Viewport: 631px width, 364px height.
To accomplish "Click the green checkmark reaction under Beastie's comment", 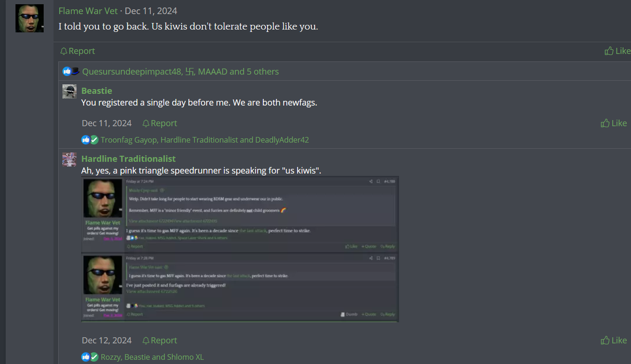I will tap(94, 140).
